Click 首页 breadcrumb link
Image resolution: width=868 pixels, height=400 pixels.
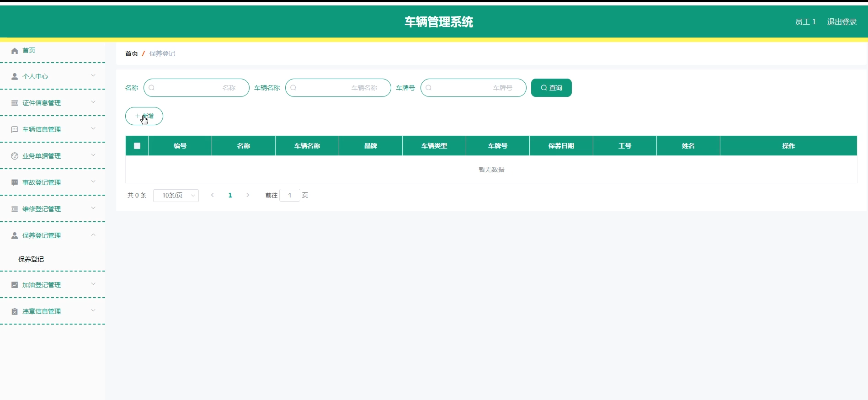(132, 53)
